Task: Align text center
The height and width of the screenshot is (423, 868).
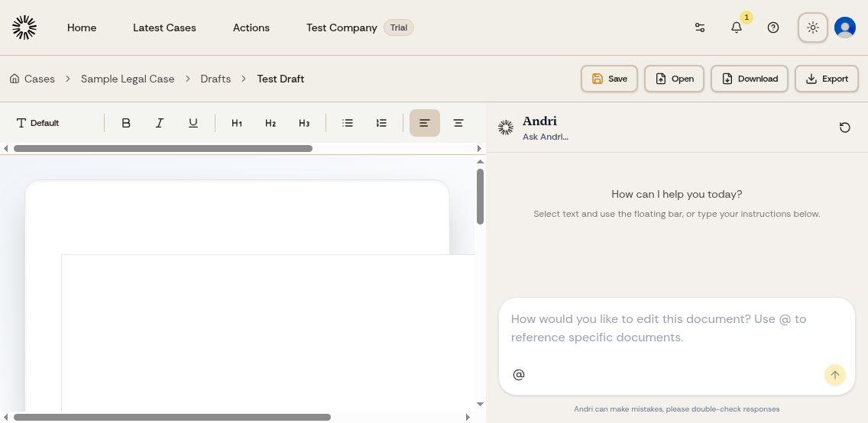Action: click(x=458, y=123)
